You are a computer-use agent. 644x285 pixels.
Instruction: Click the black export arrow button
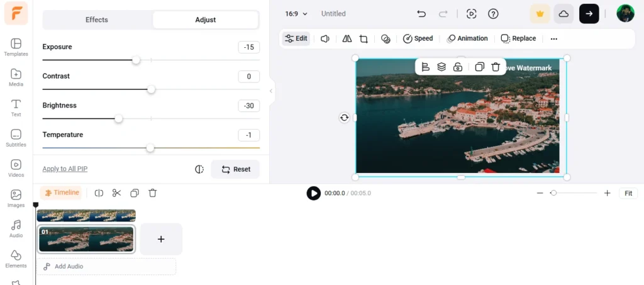coord(589,14)
